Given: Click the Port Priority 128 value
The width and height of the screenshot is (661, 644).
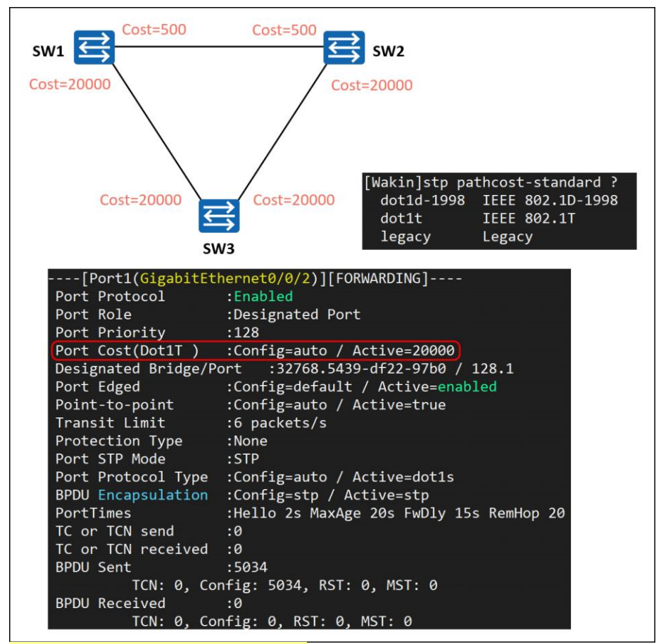Looking at the screenshot, I should click(246, 332).
